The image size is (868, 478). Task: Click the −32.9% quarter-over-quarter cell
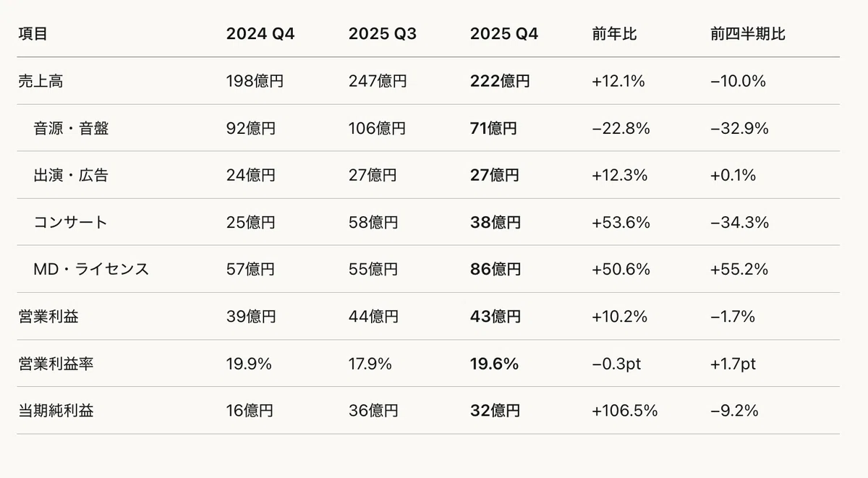[739, 128]
